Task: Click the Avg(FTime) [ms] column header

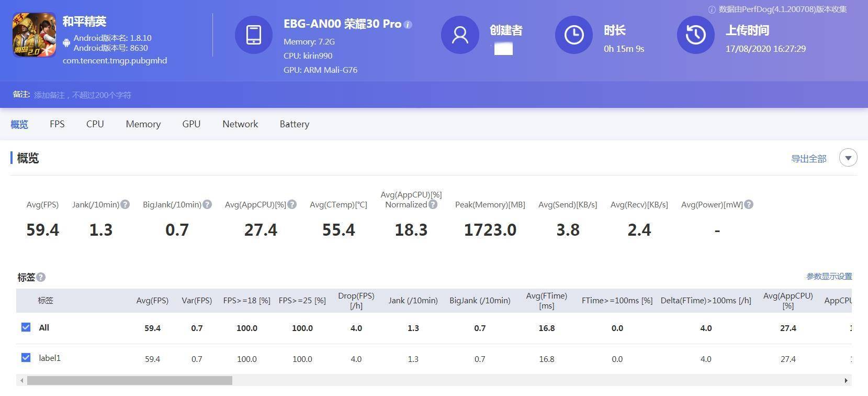Action: pos(547,301)
